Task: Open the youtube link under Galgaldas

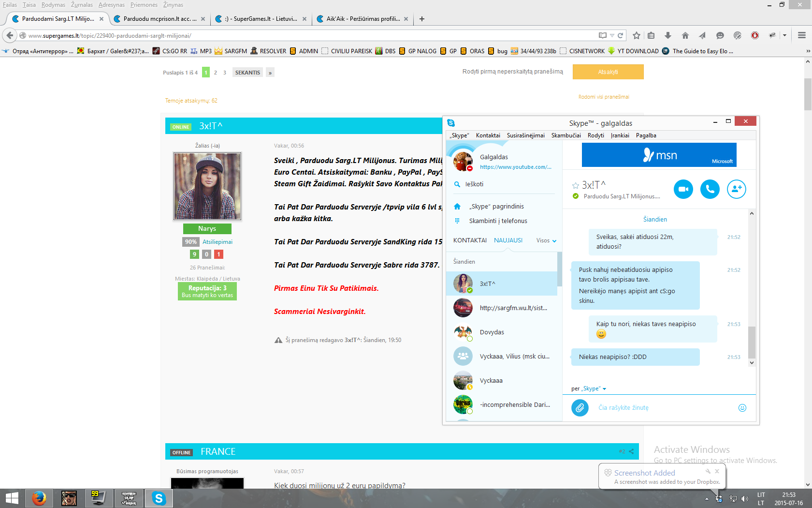Action: (515, 167)
